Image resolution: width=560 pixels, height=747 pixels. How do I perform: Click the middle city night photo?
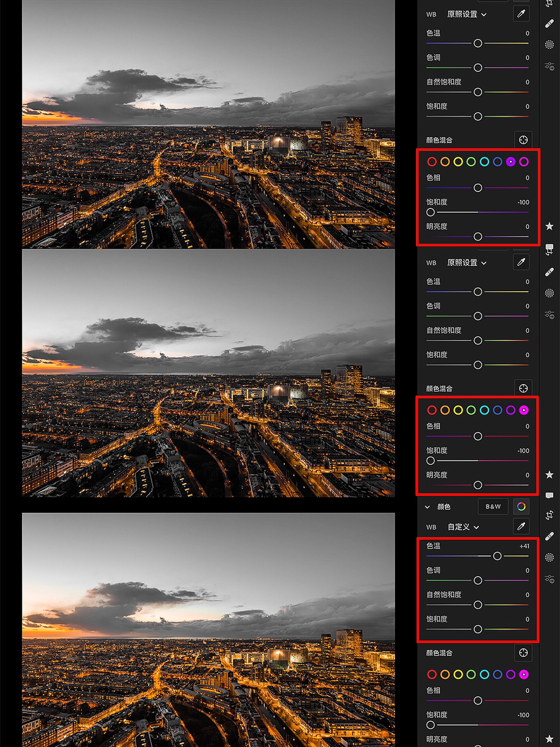(208, 373)
